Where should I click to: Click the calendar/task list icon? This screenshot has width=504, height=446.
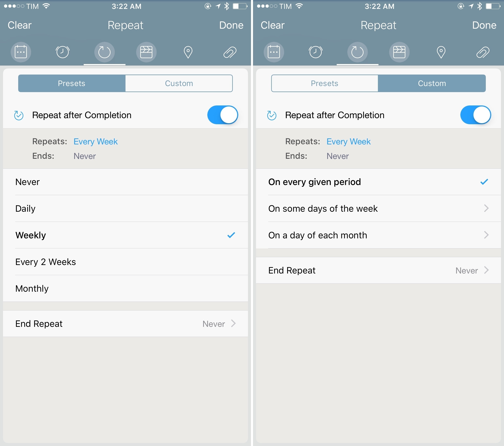21,52
